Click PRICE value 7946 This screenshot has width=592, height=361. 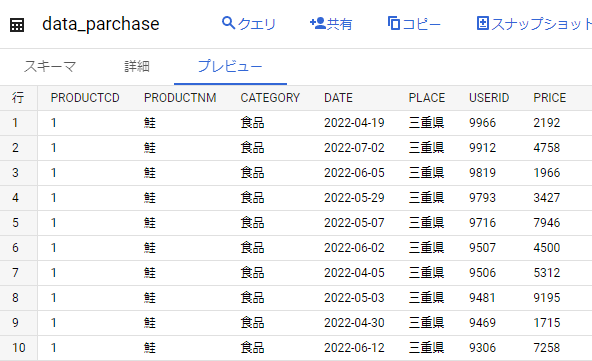click(547, 223)
